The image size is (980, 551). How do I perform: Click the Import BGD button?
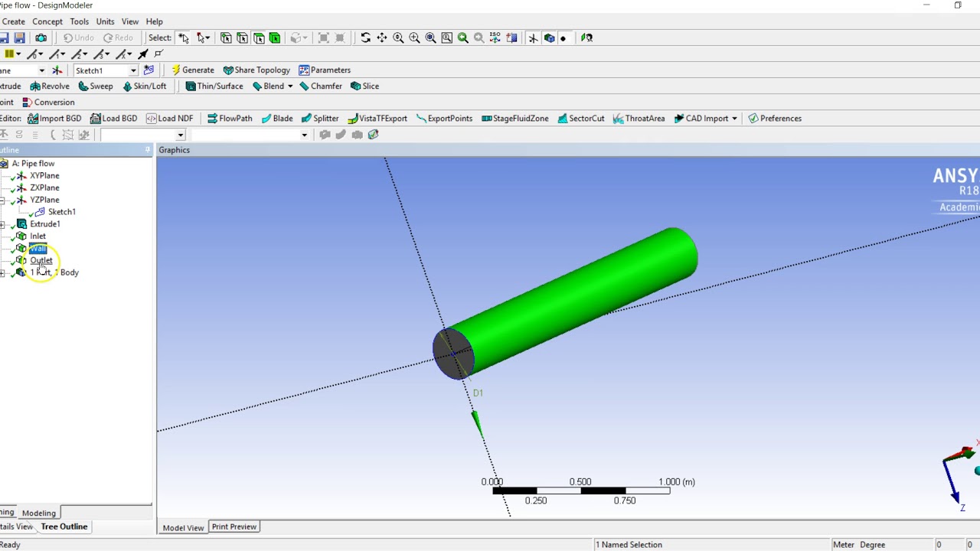pos(54,119)
